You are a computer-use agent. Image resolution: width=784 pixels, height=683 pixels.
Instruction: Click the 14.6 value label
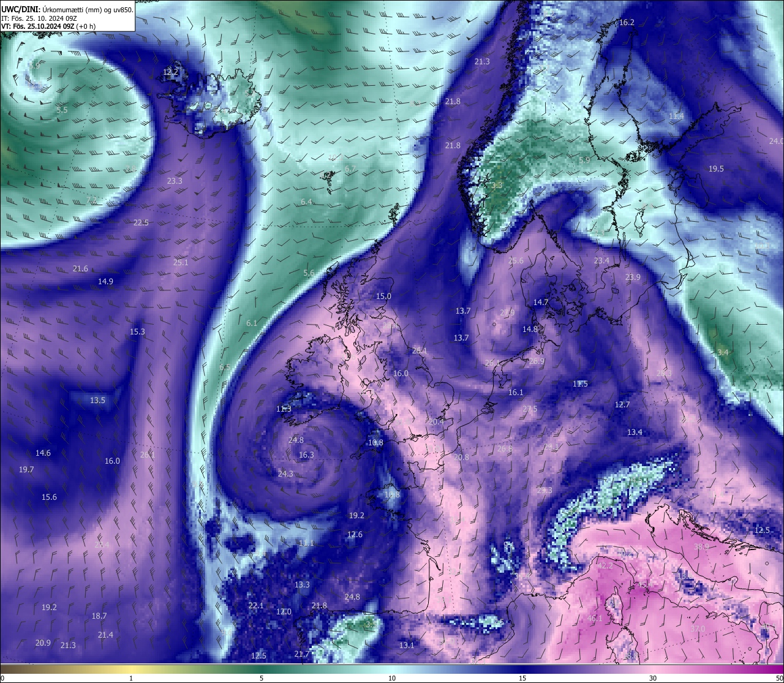coord(43,453)
